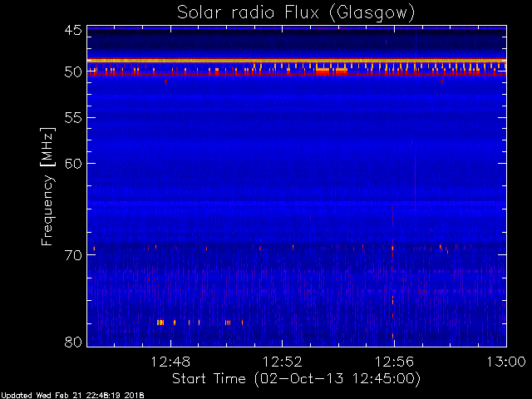
Task: Click the '50' frequency axis label
Action: [73, 72]
